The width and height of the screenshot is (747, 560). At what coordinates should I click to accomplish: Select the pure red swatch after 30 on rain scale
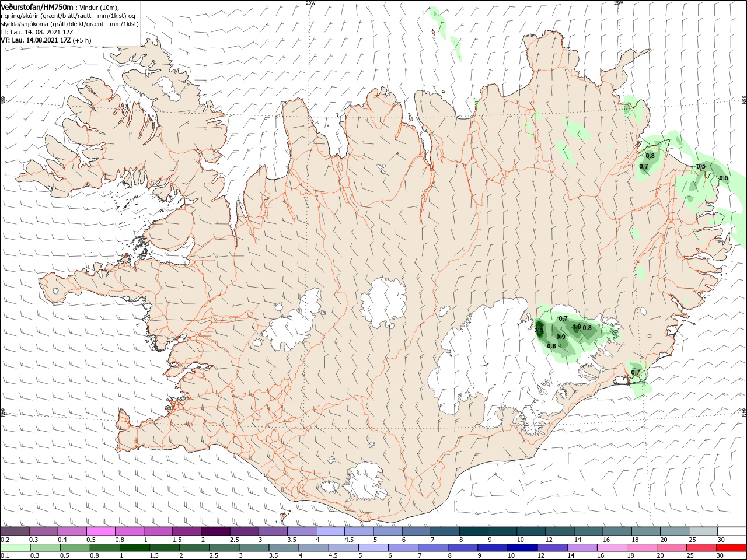731,548
